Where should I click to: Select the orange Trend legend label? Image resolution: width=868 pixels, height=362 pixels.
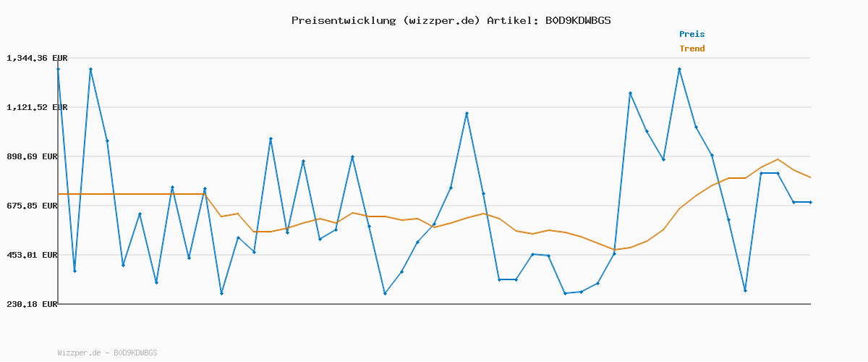[x=692, y=49]
